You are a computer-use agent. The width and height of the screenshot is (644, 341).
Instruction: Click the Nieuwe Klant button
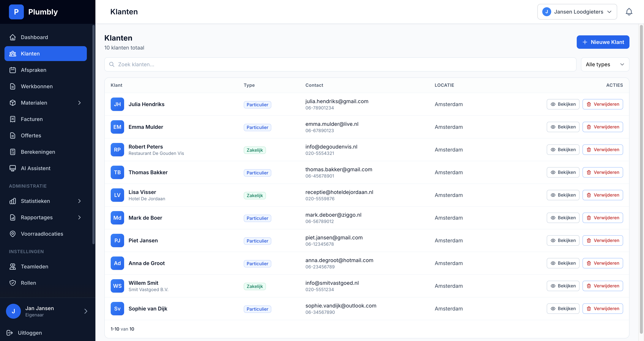603,42
